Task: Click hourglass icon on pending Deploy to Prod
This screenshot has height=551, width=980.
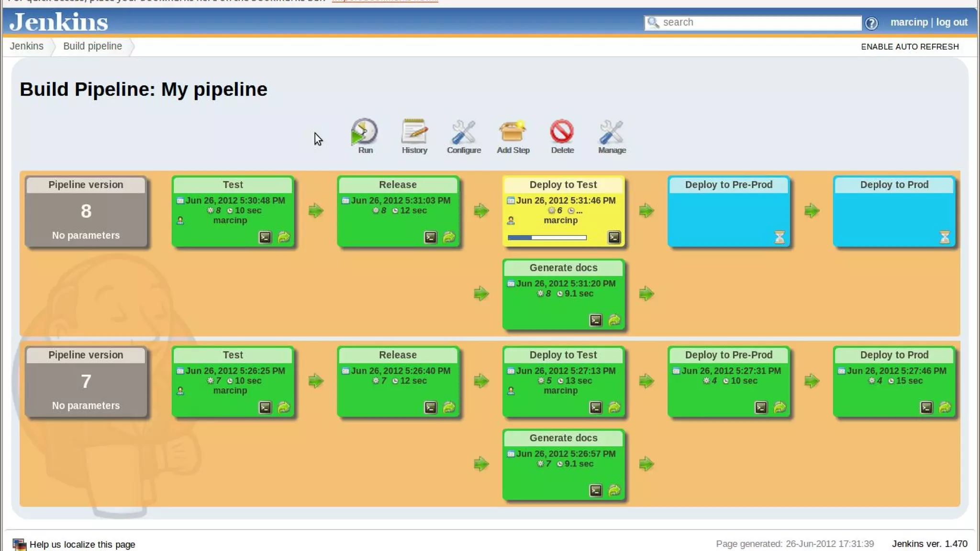Action: pyautogui.click(x=945, y=237)
